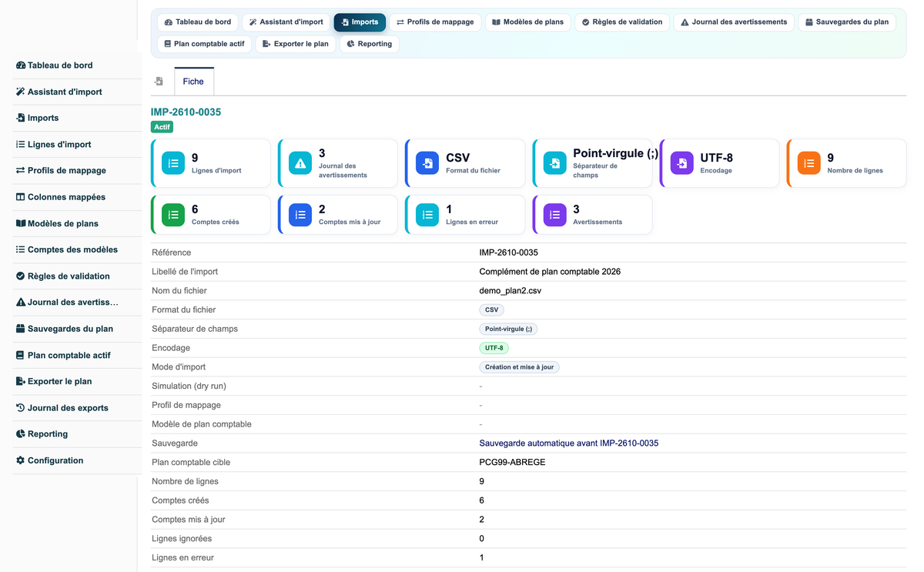
Task: Open Plan comptable actif in the top navigation
Action: point(204,44)
